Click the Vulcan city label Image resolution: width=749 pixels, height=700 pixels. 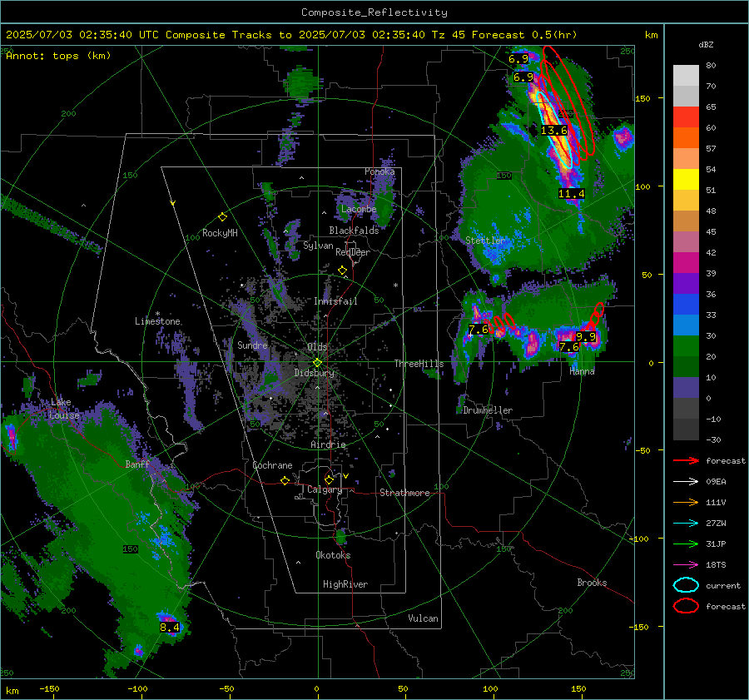(x=423, y=618)
